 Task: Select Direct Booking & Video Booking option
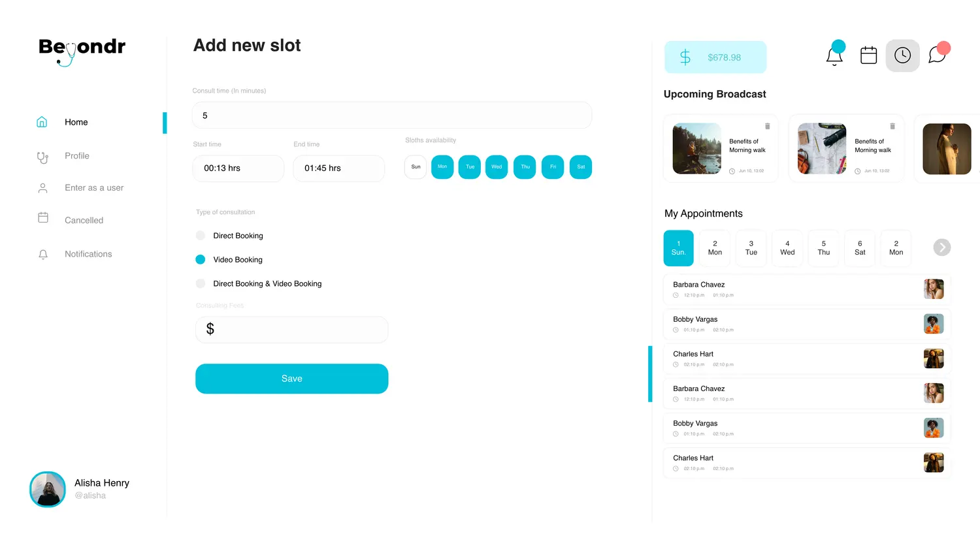201,283
